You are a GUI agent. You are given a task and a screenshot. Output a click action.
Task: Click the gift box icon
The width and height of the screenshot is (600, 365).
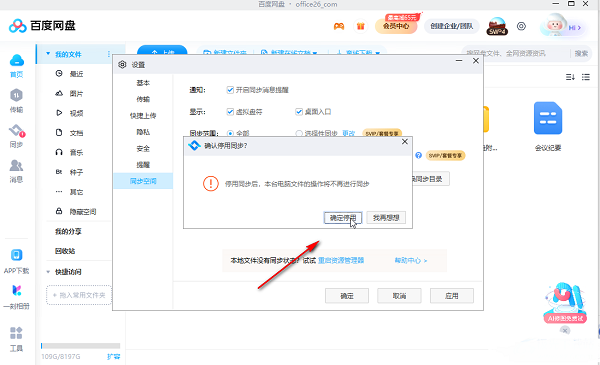tap(360, 26)
